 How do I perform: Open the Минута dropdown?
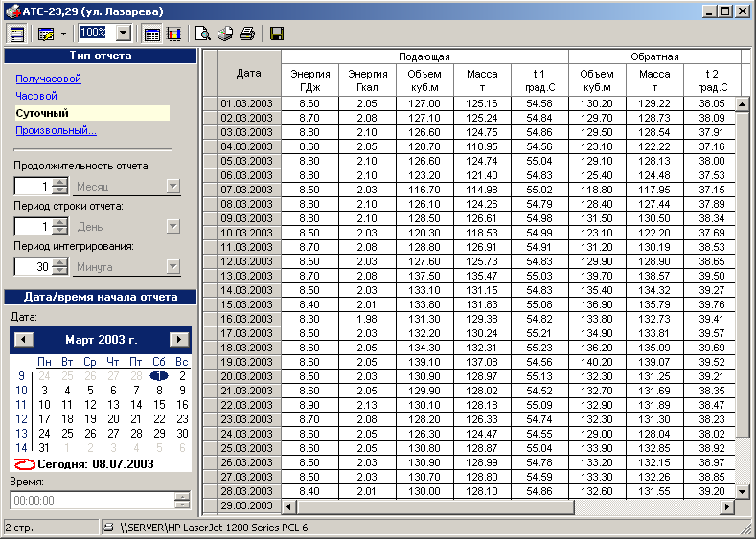click(x=173, y=266)
